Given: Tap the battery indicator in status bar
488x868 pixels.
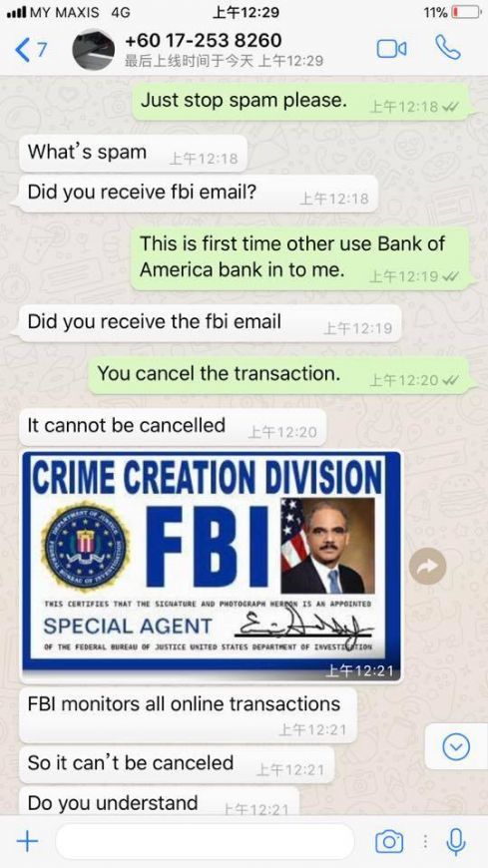Looking at the screenshot, I should pyautogui.click(x=465, y=12).
